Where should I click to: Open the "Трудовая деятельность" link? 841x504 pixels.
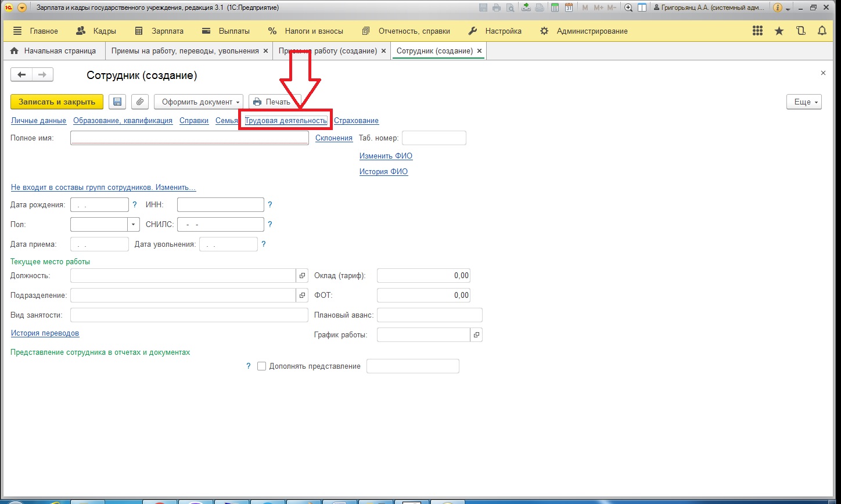pyautogui.click(x=286, y=121)
